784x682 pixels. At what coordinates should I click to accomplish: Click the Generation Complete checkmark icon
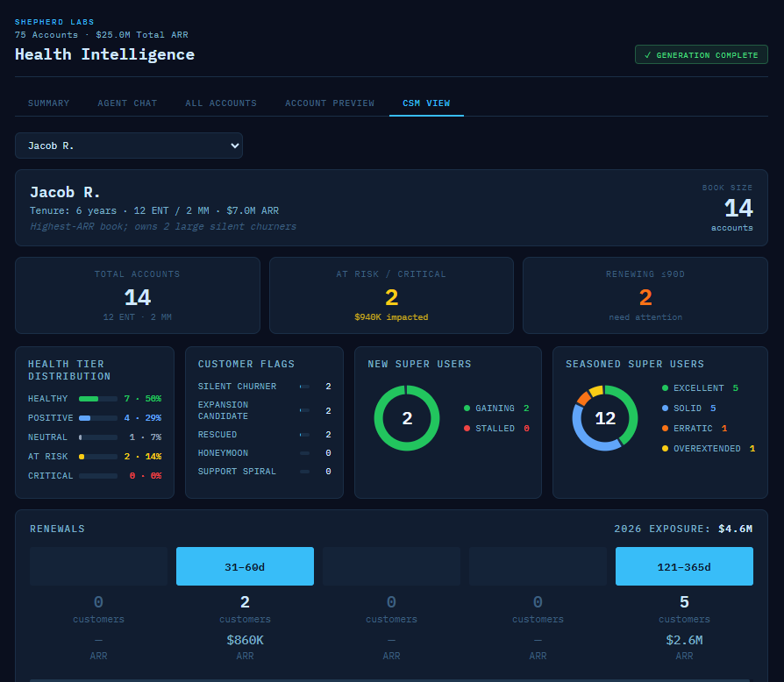(647, 55)
